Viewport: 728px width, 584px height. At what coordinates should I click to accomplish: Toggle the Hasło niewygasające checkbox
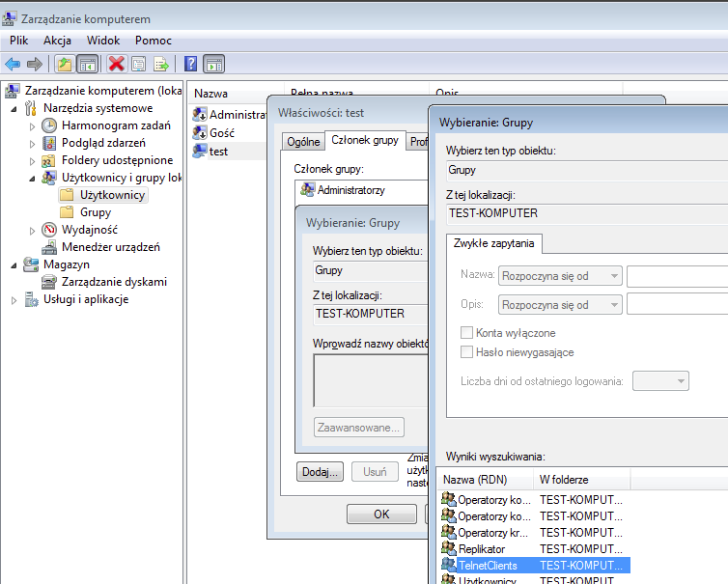[466, 352]
